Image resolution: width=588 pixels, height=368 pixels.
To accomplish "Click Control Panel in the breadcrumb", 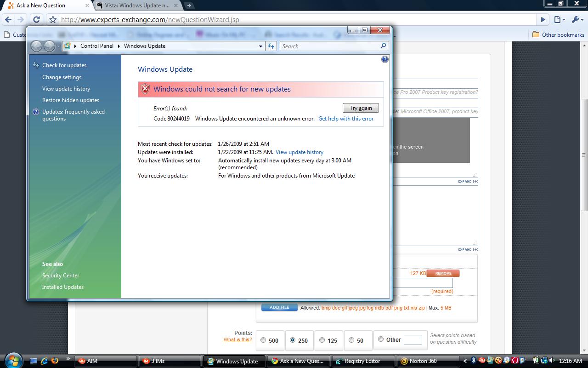I will click(x=97, y=46).
